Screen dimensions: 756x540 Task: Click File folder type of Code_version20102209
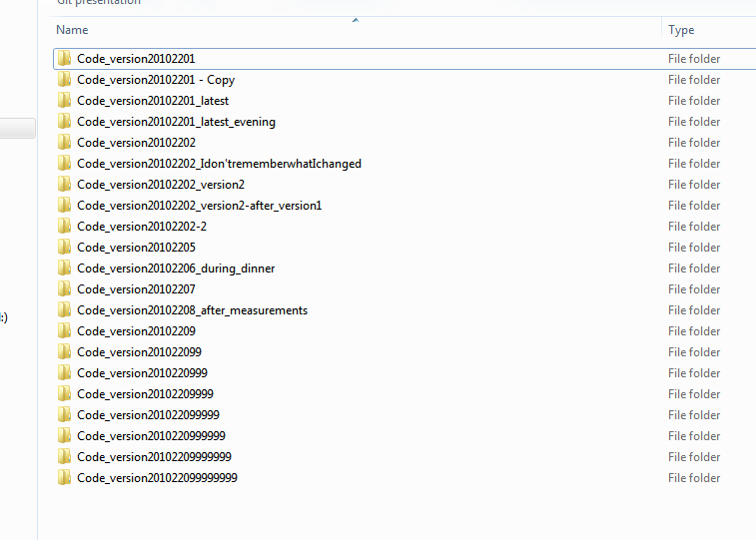pyautogui.click(x=694, y=331)
